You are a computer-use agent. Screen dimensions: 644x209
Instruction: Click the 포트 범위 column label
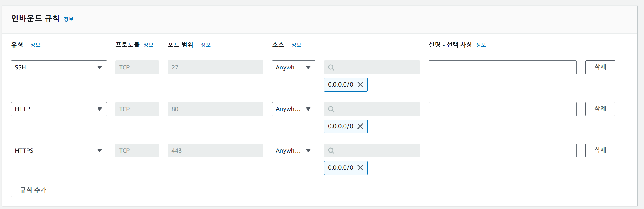click(181, 45)
